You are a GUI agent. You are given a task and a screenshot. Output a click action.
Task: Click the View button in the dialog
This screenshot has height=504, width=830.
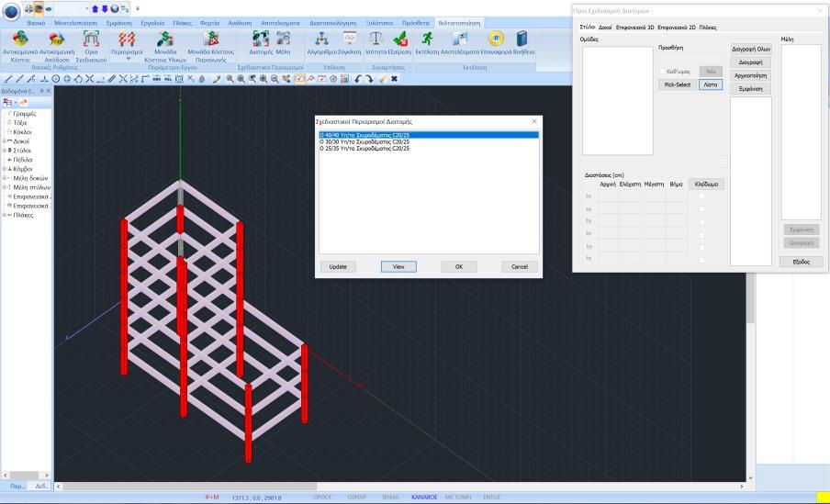pyautogui.click(x=398, y=267)
